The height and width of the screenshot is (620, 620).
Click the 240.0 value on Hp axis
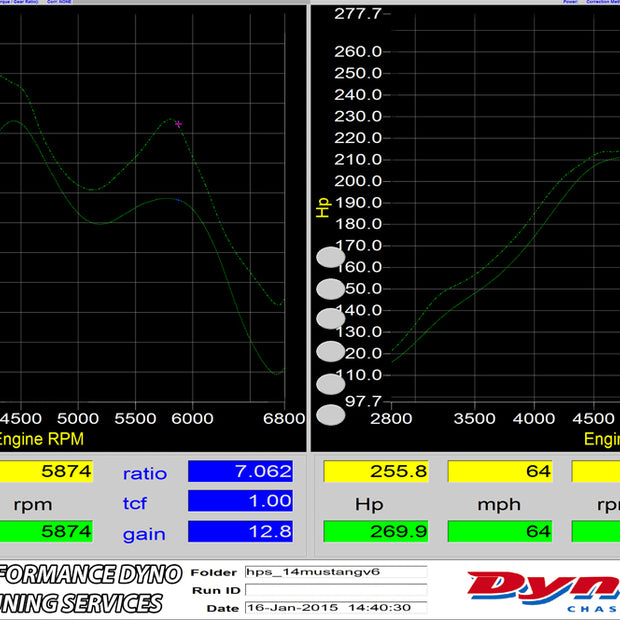coord(358,95)
